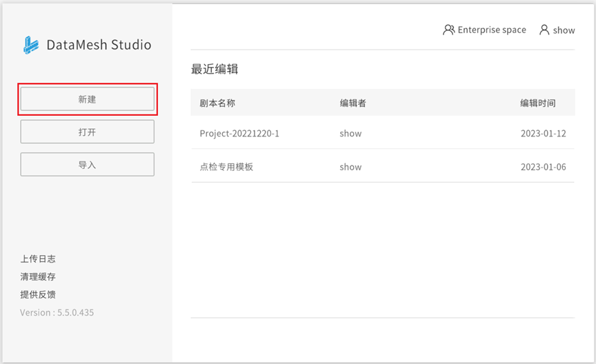596x364 pixels.
Task: Clear the cache with 清理缓存
Action: [38, 276]
